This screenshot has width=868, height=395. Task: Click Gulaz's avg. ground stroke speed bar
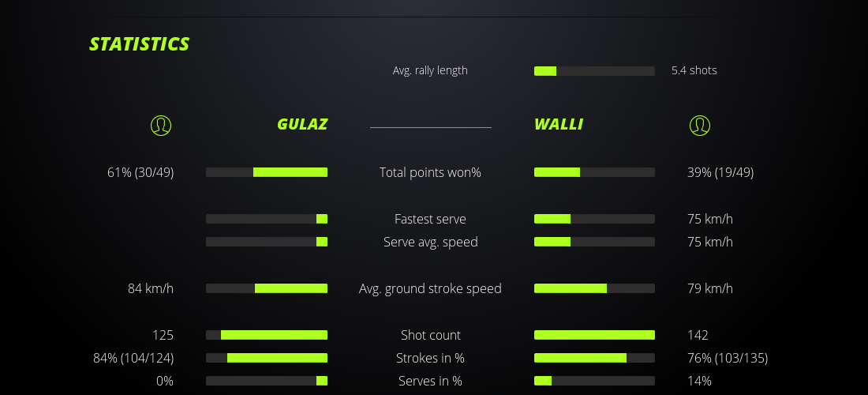pyautogui.click(x=267, y=288)
